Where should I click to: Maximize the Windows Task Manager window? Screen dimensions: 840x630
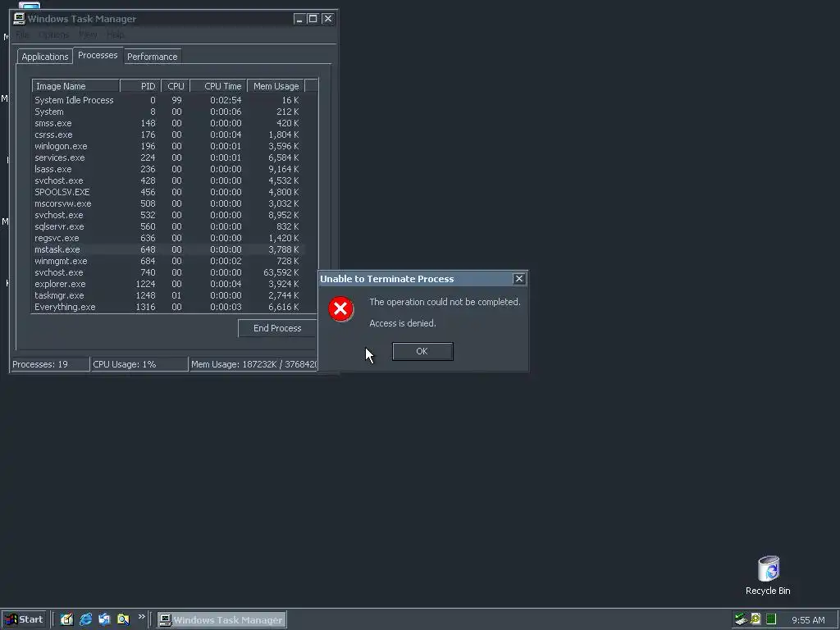[313, 19]
